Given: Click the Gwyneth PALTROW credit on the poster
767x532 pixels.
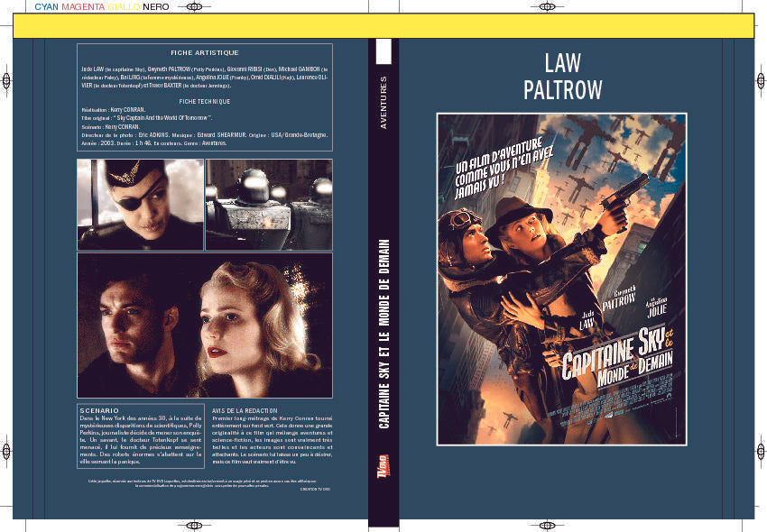Looking at the screenshot, I should (x=619, y=298).
